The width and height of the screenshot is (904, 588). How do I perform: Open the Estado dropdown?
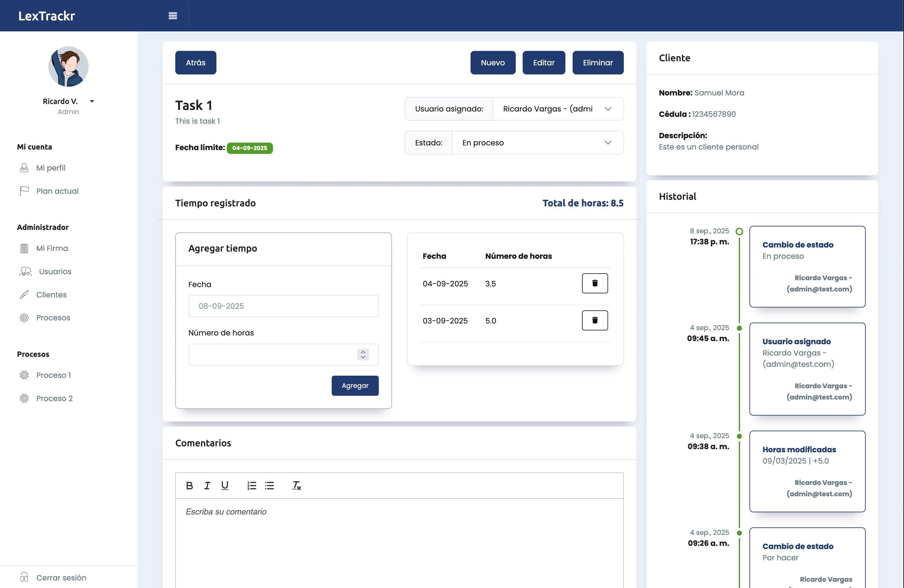click(537, 143)
